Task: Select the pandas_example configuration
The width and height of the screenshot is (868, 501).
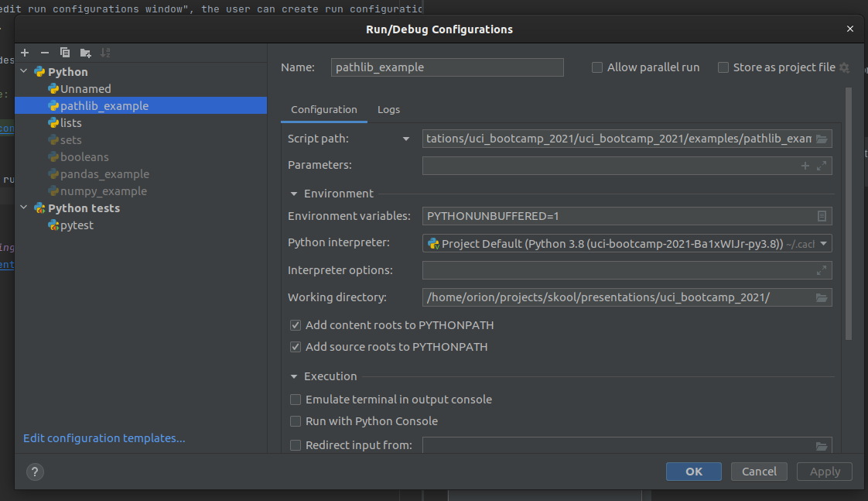Action: pyautogui.click(x=104, y=174)
